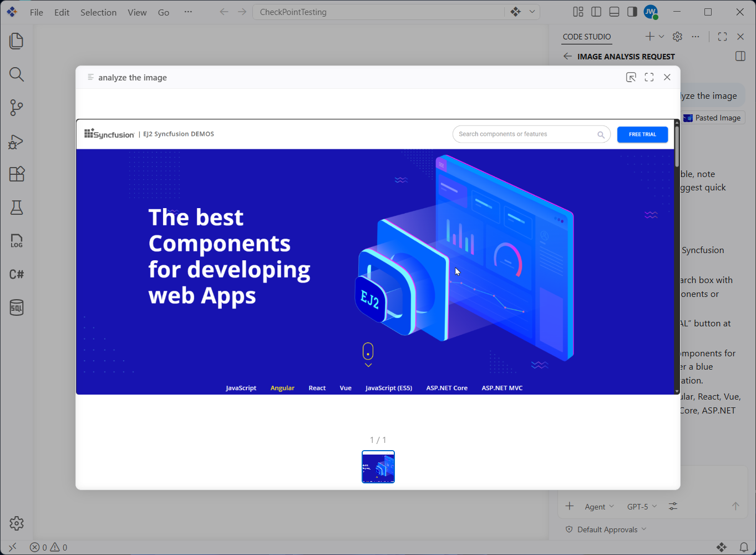This screenshot has width=756, height=555.
Task: Close the Code Studio panel
Action: (x=740, y=37)
